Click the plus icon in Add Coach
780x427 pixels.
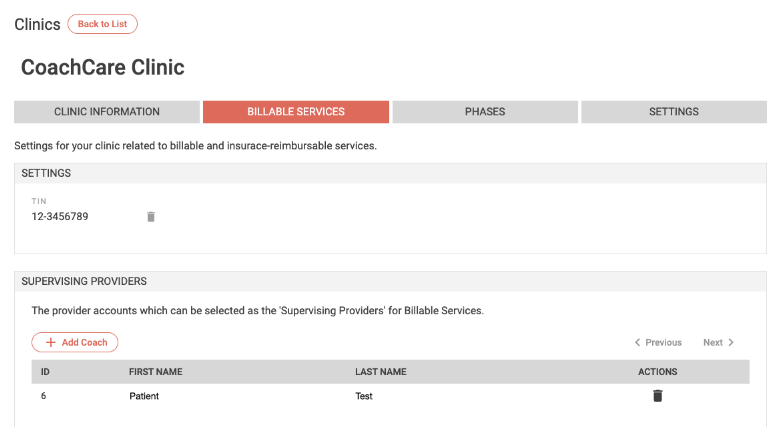point(50,342)
